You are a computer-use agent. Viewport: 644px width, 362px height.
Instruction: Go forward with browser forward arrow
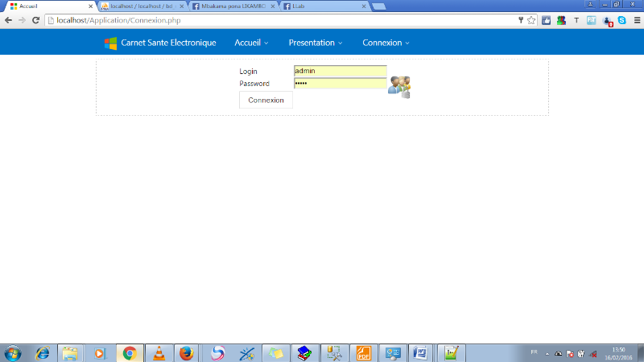[x=22, y=20]
